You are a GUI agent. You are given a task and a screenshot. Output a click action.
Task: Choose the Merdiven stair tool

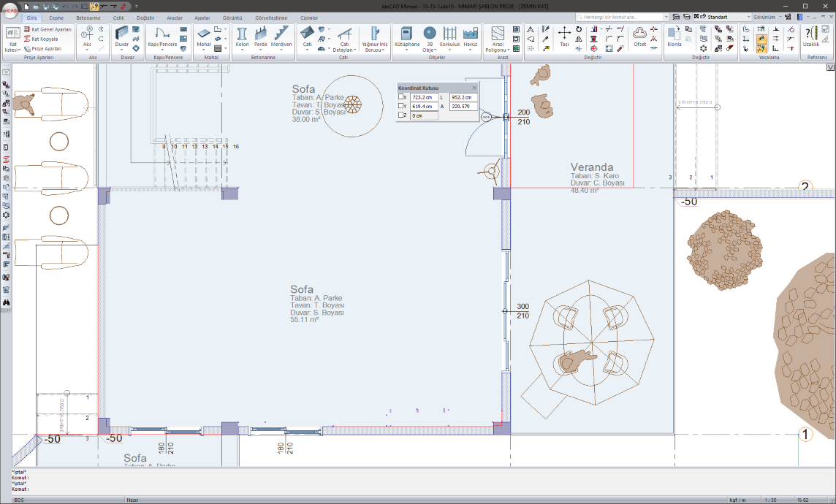(x=281, y=36)
